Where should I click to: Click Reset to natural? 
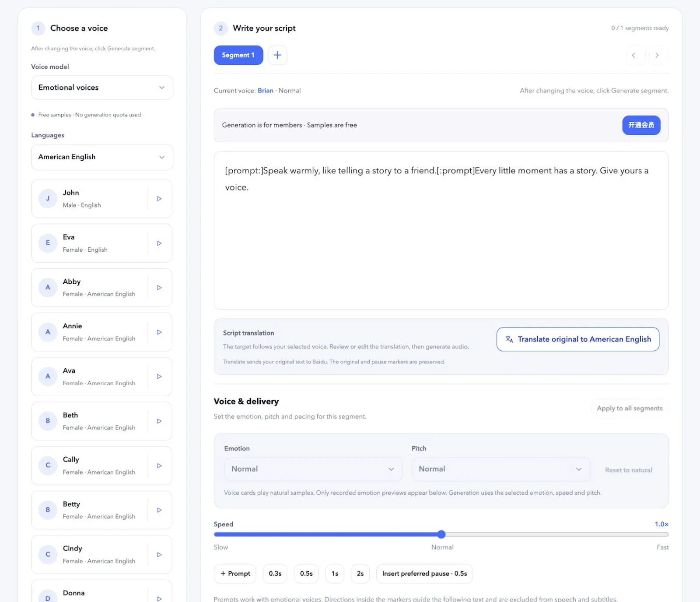[x=628, y=470]
